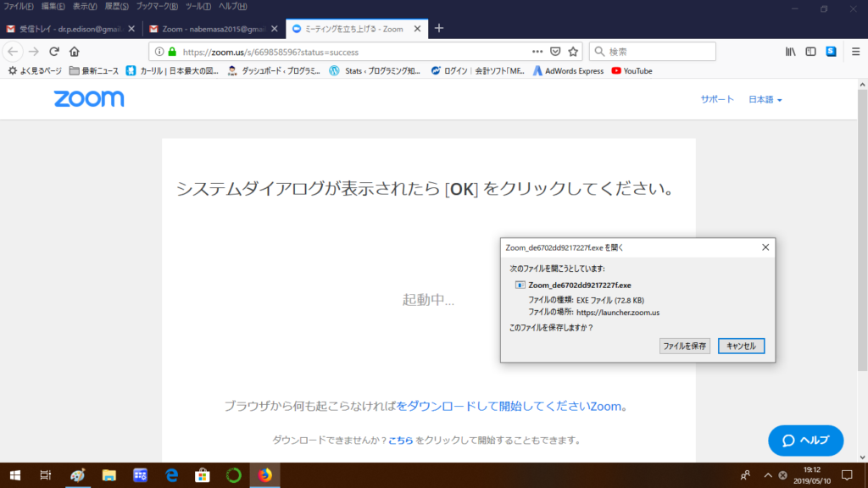
Task: Show hidden system tray icons
Action: click(768, 475)
